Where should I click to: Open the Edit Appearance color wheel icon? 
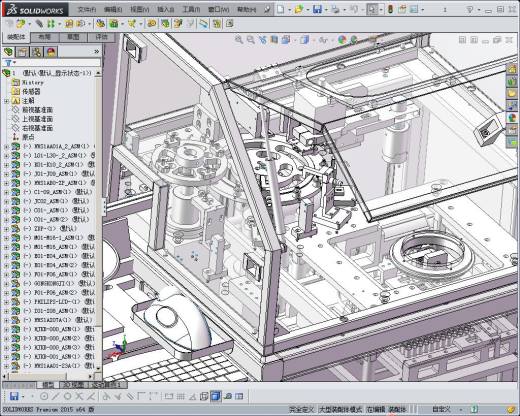click(342, 40)
